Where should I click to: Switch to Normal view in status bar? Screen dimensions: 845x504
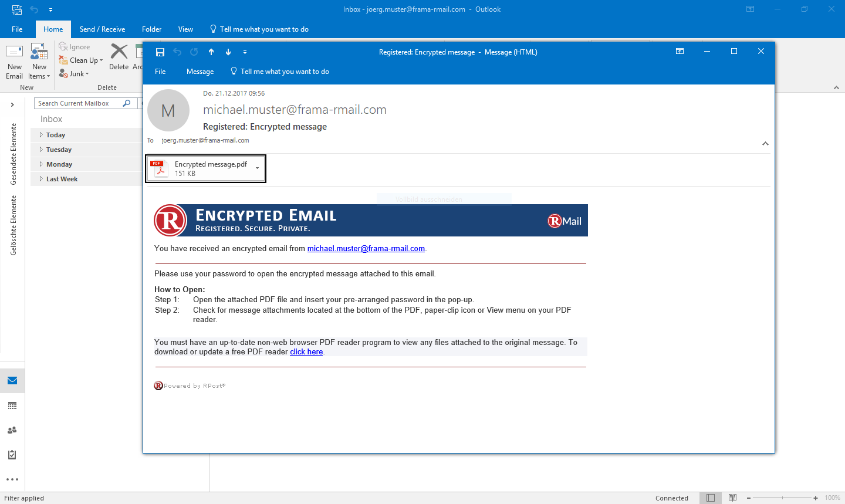[711, 498]
